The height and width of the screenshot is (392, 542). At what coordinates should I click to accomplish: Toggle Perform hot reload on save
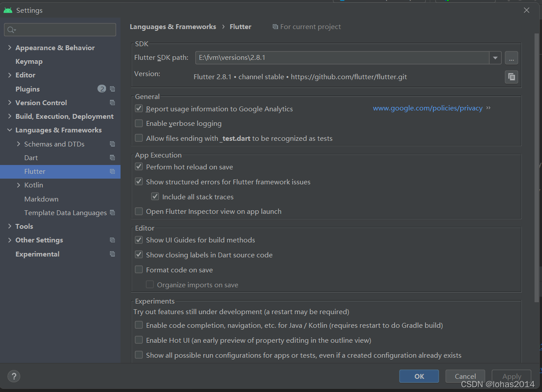(x=139, y=167)
